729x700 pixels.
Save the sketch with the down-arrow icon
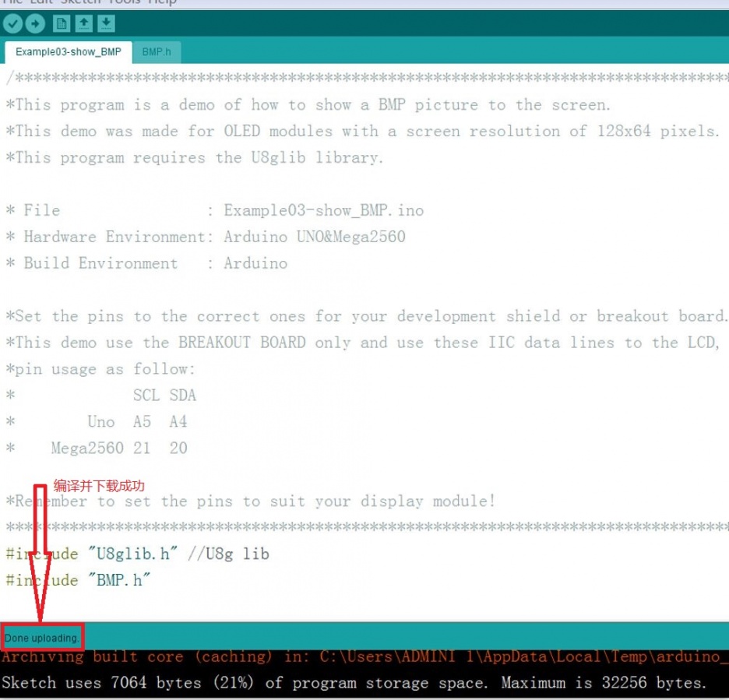pos(106,24)
